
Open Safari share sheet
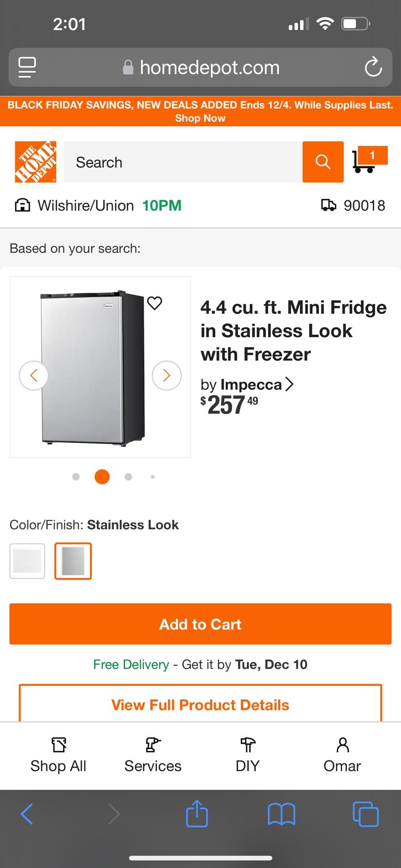point(197,814)
